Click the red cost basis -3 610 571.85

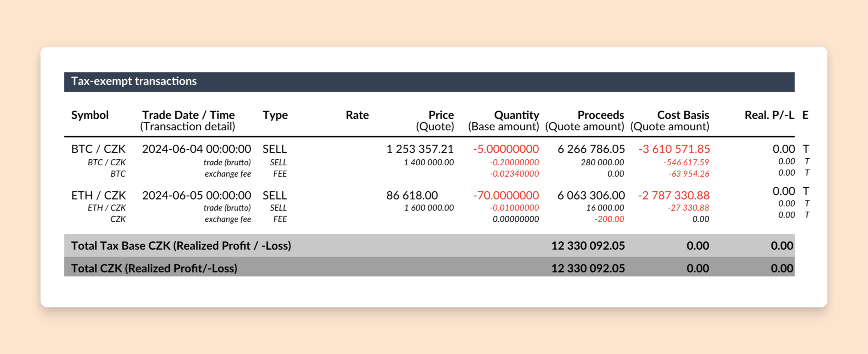click(x=674, y=149)
